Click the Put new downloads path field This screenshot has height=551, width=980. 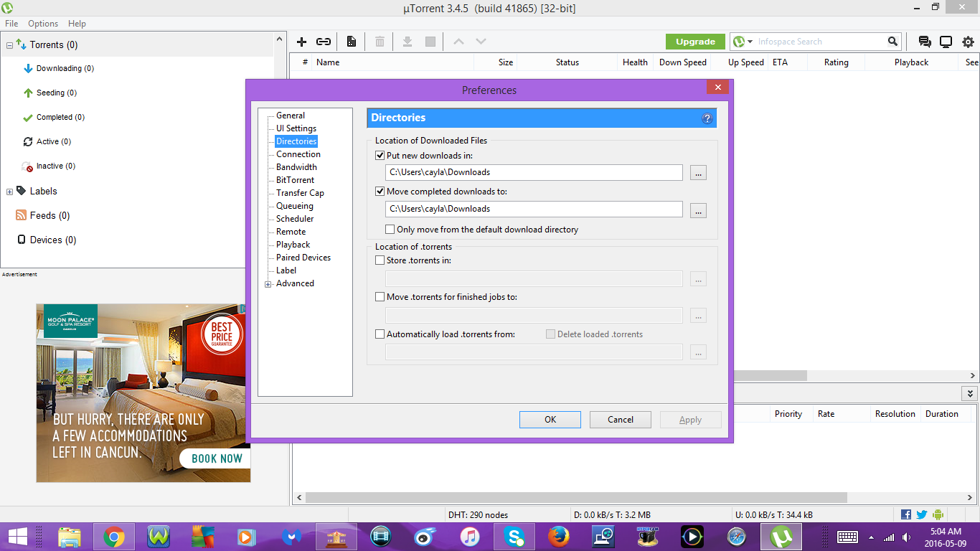click(x=534, y=172)
